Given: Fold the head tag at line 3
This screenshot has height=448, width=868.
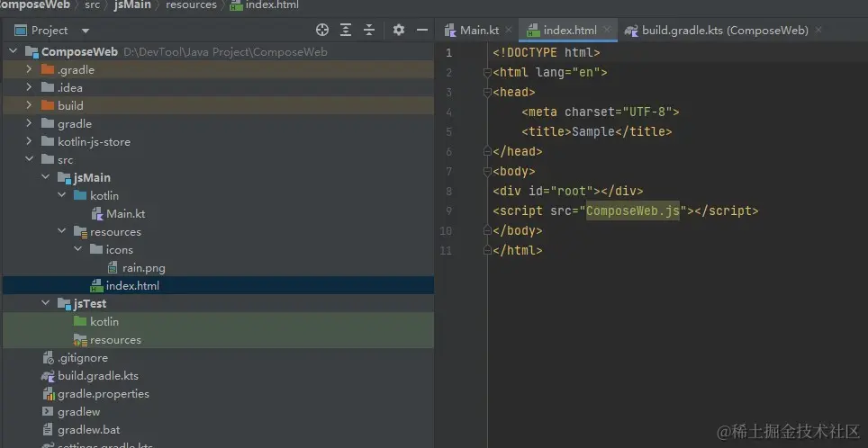Looking at the screenshot, I should tap(487, 93).
